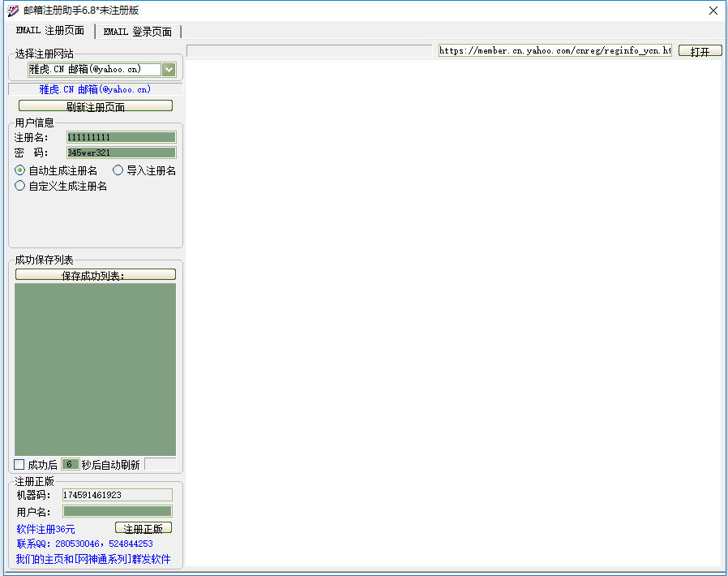Click the seconds delay field showing 6
This screenshot has height=576, width=728.
pyautogui.click(x=70, y=465)
